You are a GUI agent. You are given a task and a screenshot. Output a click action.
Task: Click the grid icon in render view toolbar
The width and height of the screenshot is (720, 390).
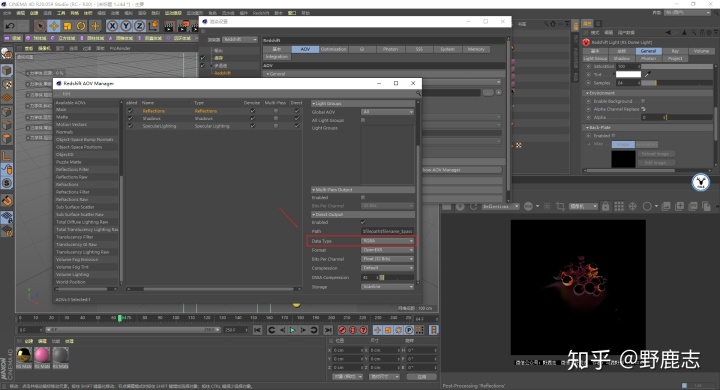pyautogui.click(x=619, y=206)
